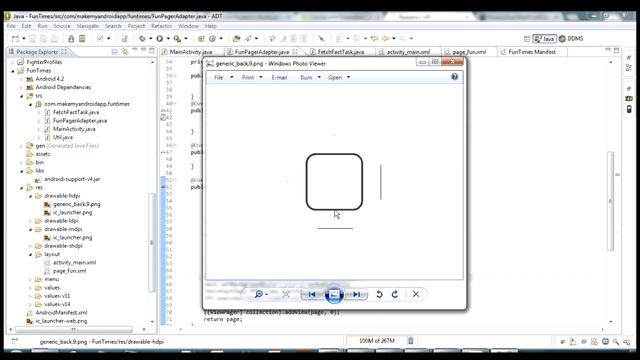The width and height of the screenshot is (640, 360).
Task: Open the Android Virtual Device Manager icon
Action: coord(82,39)
